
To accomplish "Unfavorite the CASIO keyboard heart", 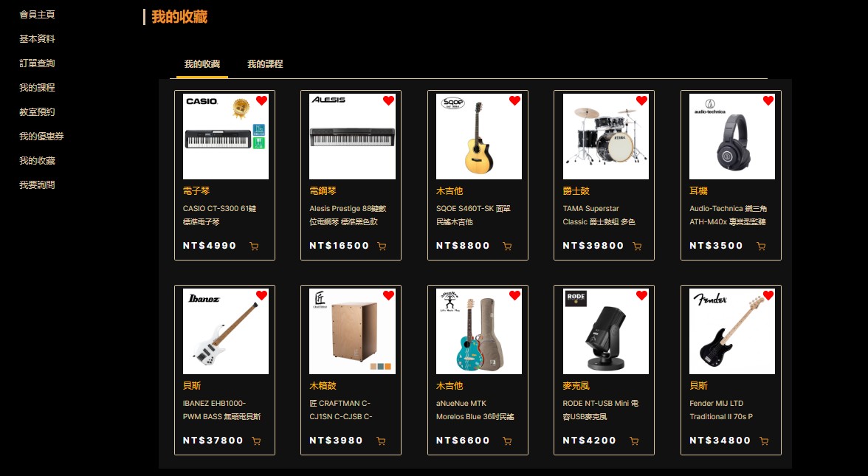I will [262, 100].
